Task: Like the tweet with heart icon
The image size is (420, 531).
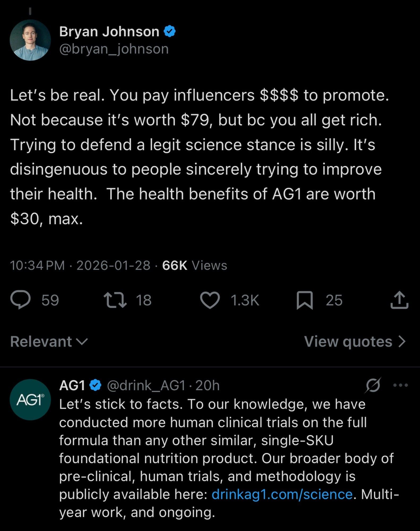Action: pos(210,300)
